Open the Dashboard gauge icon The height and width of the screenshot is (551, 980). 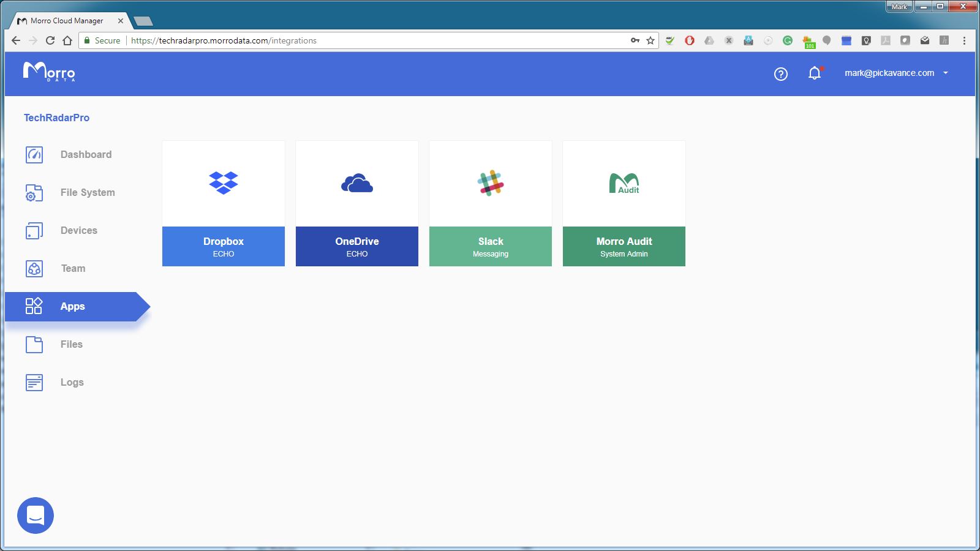click(x=34, y=155)
